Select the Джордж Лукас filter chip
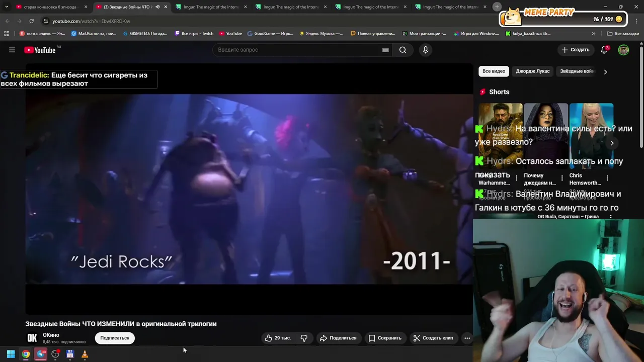This screenshot has height=362, width=644. pyautogui.click(x=532, y=71)
